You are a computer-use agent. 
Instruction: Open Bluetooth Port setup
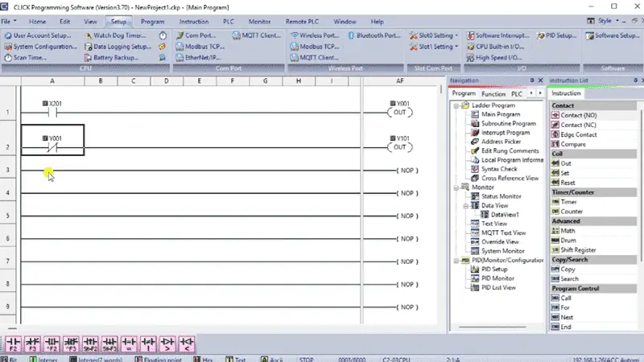pyautogui.click(x=374, y=35)
